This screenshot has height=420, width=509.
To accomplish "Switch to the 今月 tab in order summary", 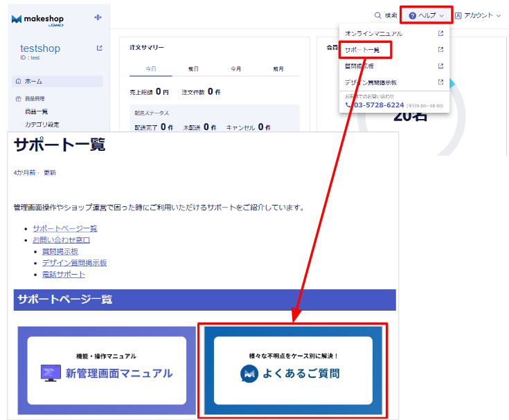I will [235, 69].
